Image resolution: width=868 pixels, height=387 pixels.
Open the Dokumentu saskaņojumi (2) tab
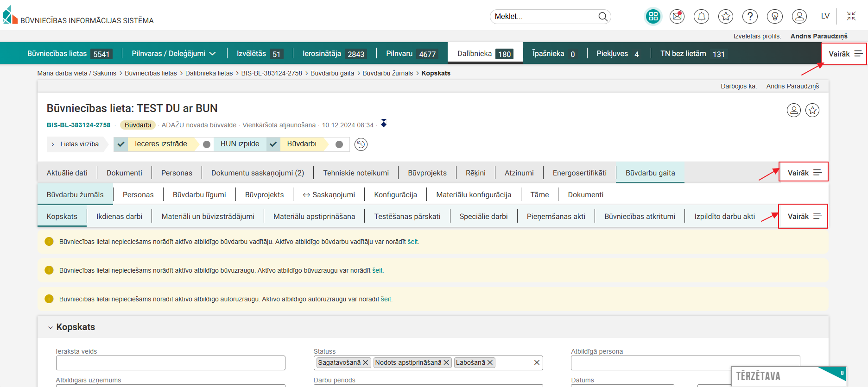click(257, 173)
